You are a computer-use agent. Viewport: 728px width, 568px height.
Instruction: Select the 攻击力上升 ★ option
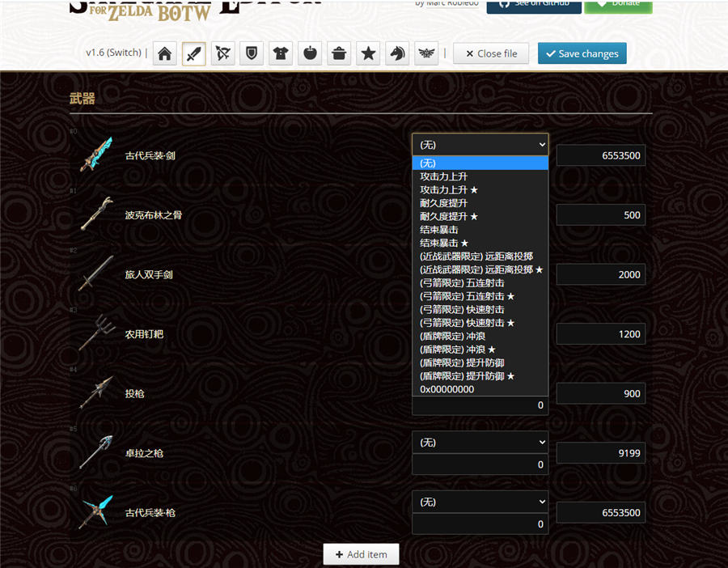(480, 190)
